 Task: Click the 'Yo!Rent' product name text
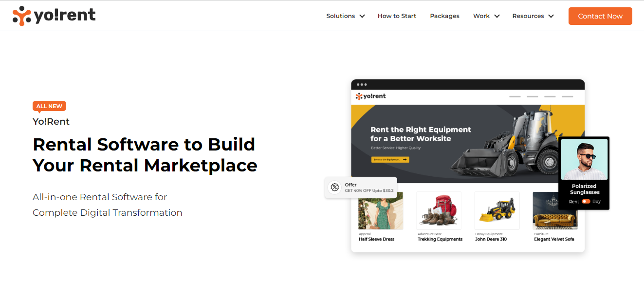tap(51, 121)
